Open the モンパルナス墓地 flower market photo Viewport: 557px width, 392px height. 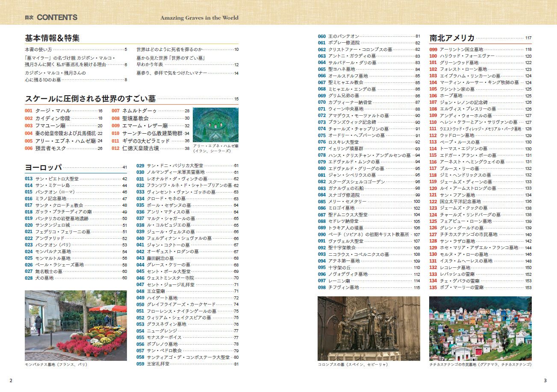[x=76, y=325]
